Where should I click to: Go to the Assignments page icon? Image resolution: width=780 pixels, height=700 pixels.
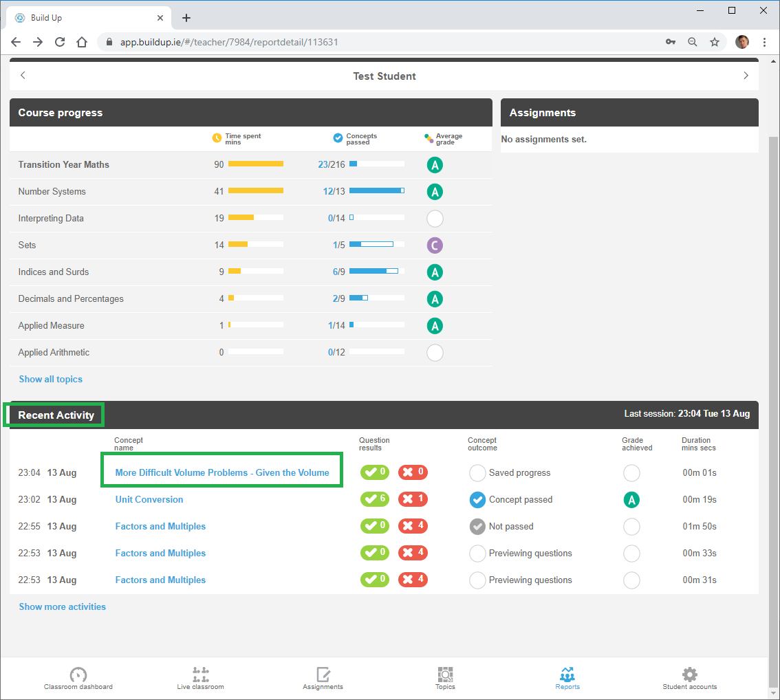pos(323,675)
